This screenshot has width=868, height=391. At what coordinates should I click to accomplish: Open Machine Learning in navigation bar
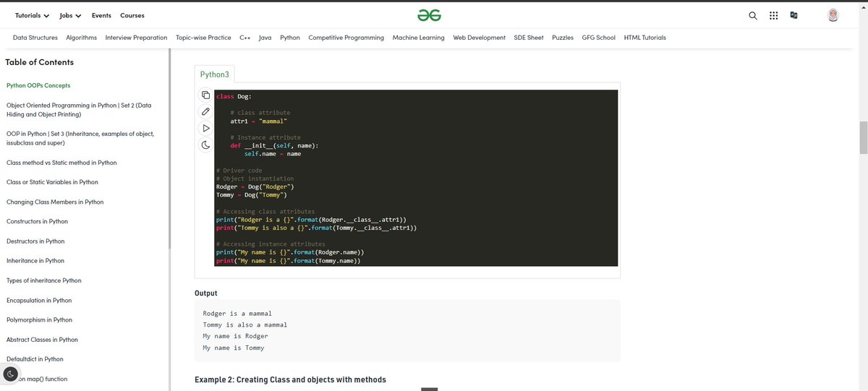point(419,38)
